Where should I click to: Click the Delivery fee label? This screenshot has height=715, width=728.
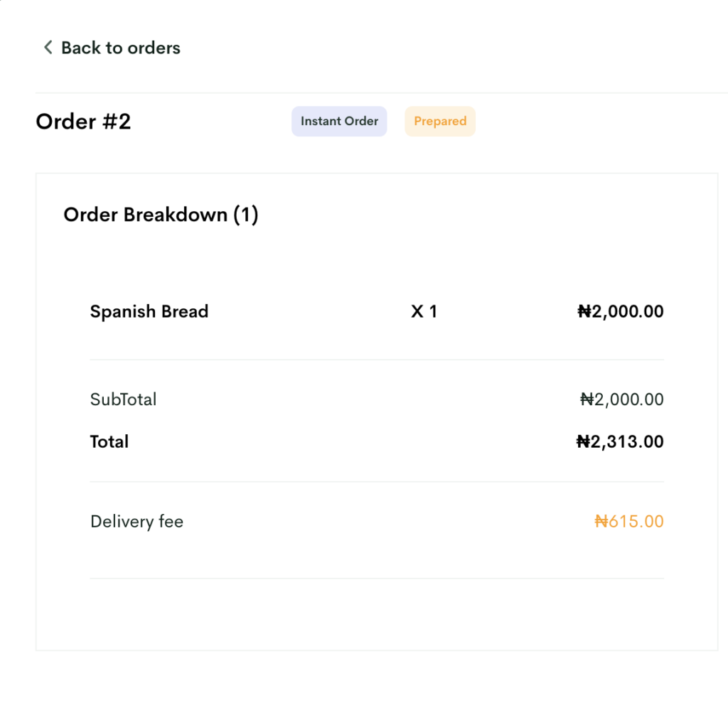click(x=137, y=522)
